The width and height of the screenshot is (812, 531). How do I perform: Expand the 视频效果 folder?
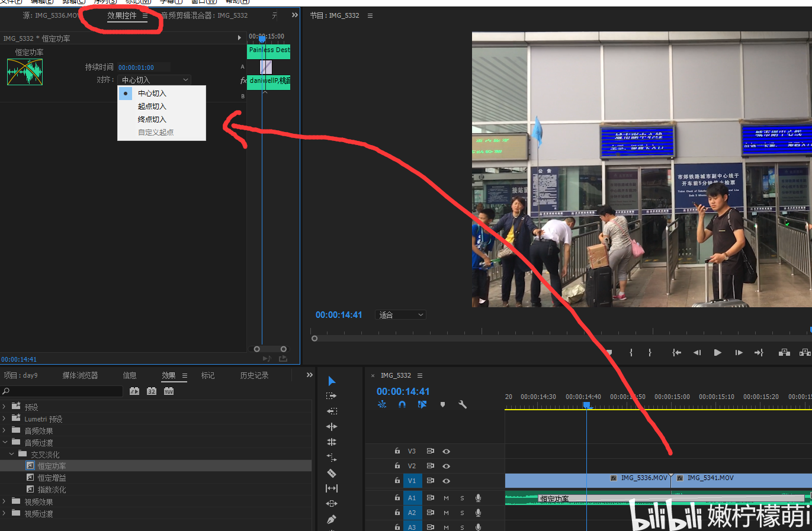coord(4,501)
